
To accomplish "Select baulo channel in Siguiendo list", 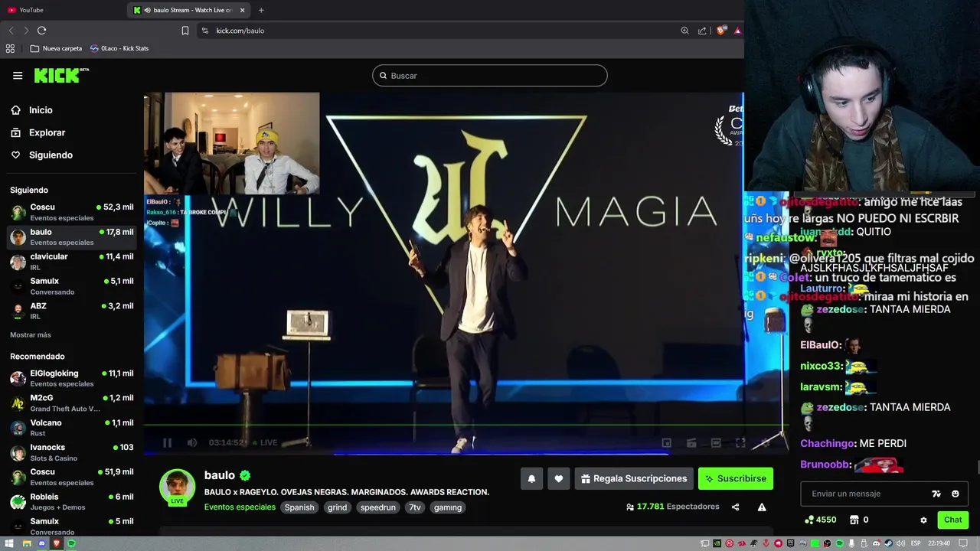I will coord(72,236).
